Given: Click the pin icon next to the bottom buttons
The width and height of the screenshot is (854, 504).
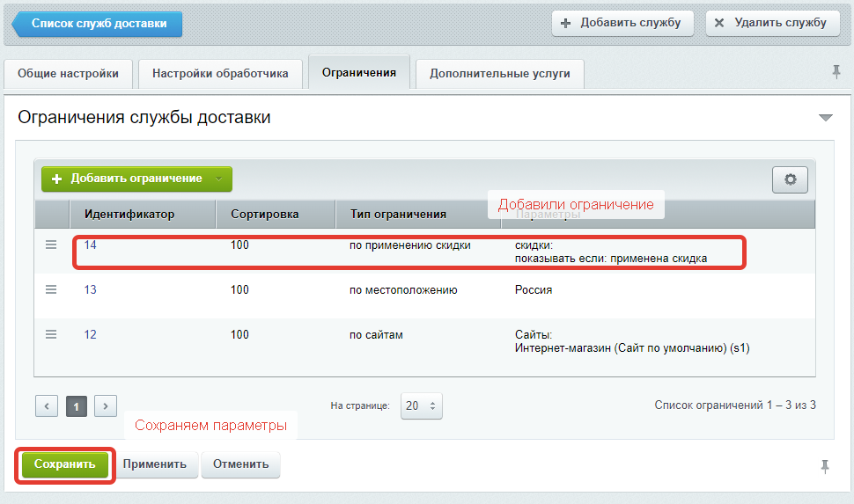Looking at the screenshot, I should pyautogui.click(x=825, y=465).
